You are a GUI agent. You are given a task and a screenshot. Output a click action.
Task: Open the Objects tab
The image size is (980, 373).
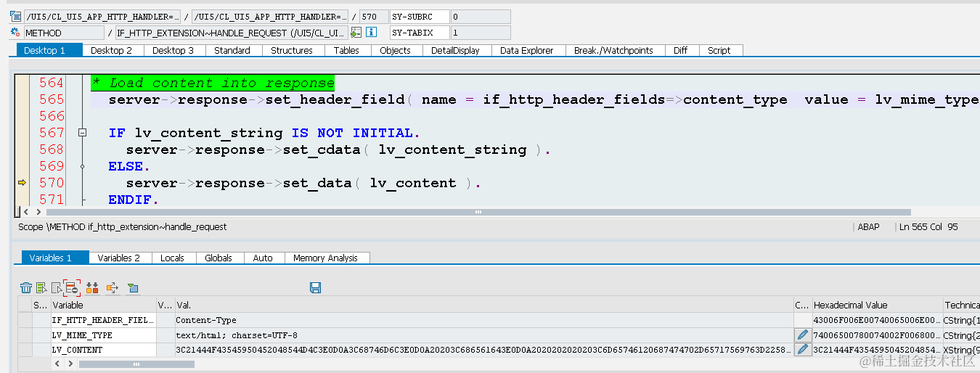coord(396,50)
